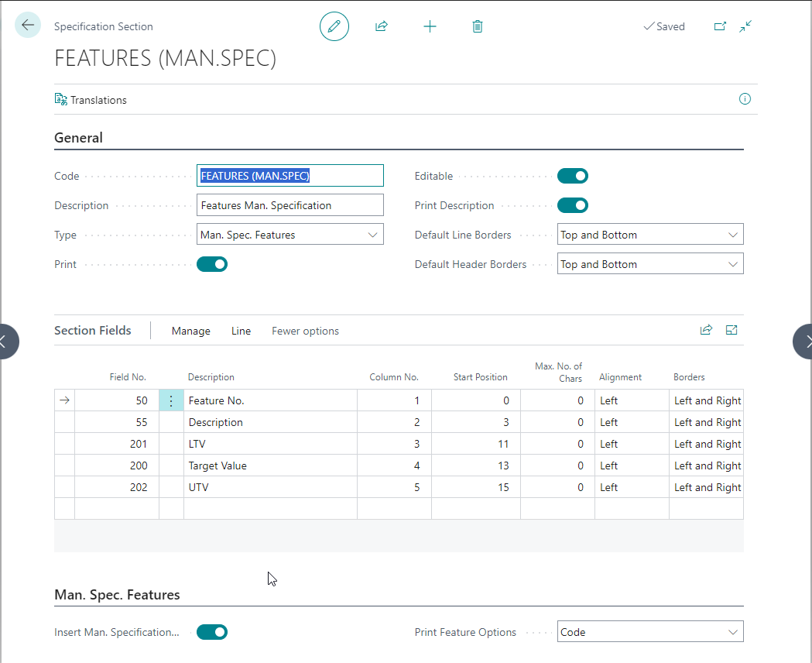Toggle Insert Man. Specification switch
Screen dimensions: 812x663
[212, 633]
